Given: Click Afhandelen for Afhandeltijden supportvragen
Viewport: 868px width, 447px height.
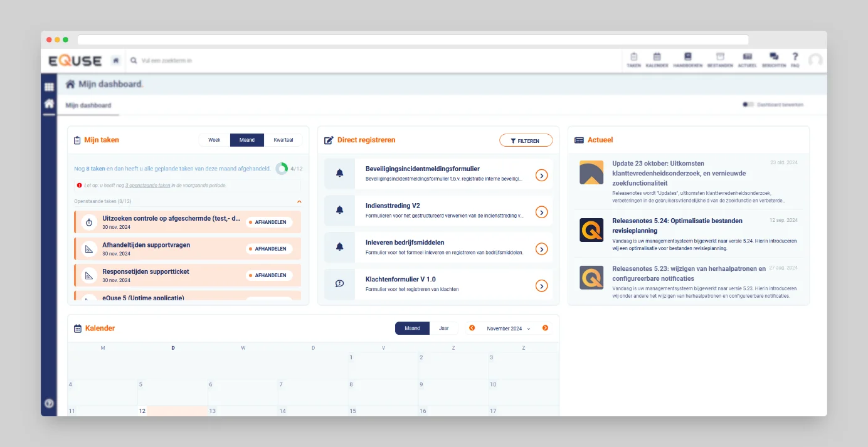Looking at the screenshot, I should [269, 249].
